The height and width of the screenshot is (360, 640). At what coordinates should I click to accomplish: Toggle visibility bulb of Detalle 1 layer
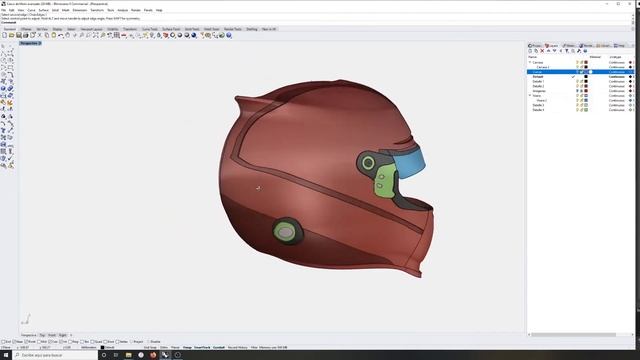tap(578, 82)
